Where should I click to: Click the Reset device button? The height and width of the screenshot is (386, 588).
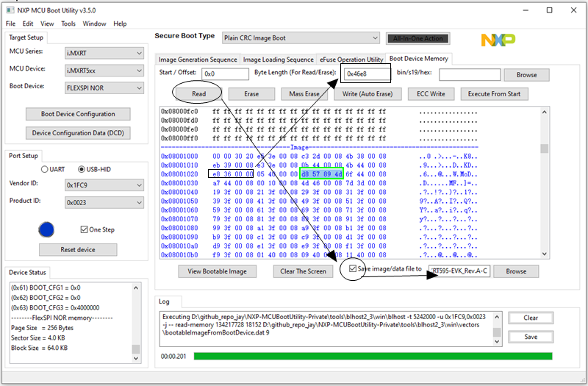[x=78, y=249]
